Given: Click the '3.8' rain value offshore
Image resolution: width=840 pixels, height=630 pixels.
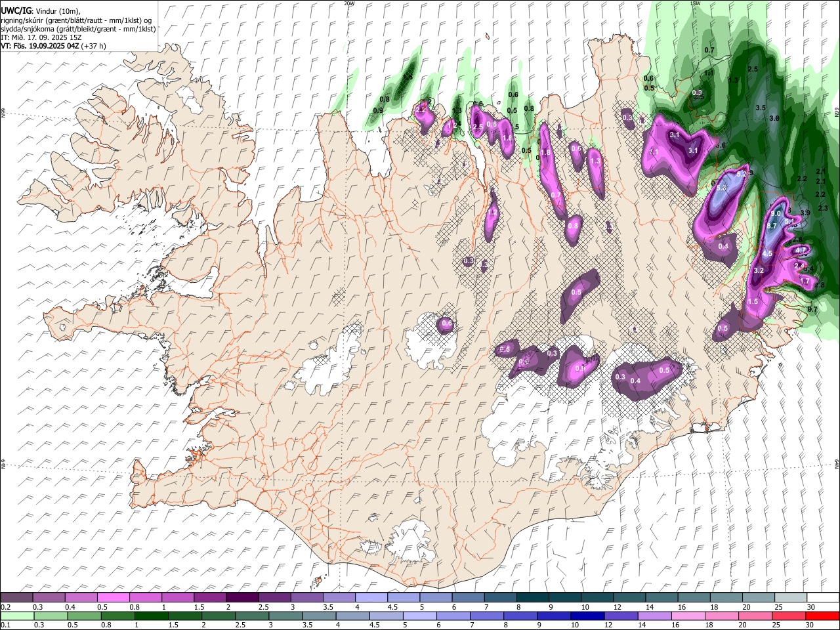Looking at the screenshot, I should (774, 118).
